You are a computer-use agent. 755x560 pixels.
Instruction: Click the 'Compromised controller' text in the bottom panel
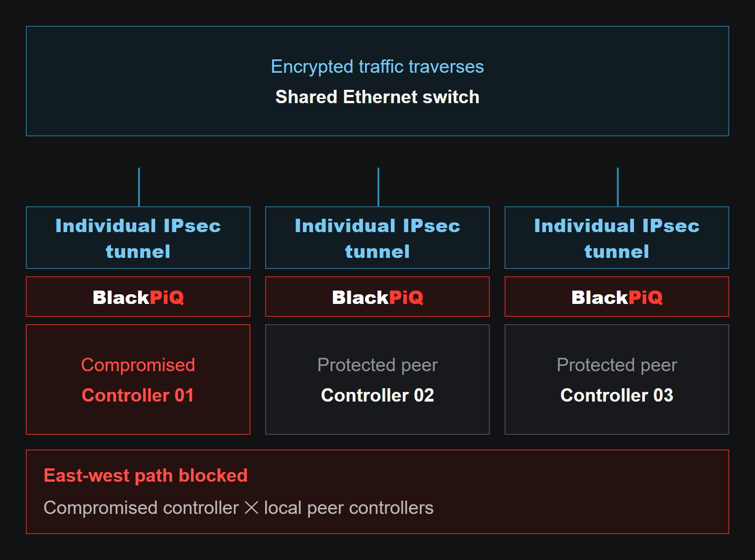(141, 508)
